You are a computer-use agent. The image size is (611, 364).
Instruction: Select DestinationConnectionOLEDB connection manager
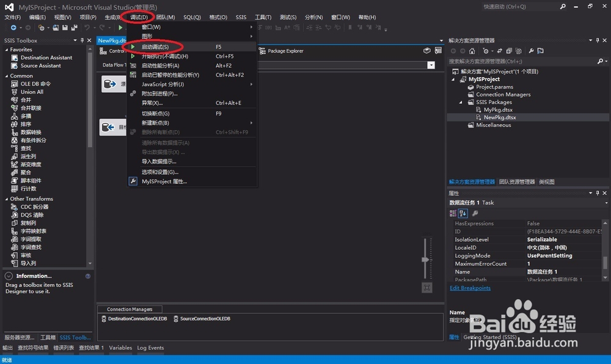(x=134, y=319)
